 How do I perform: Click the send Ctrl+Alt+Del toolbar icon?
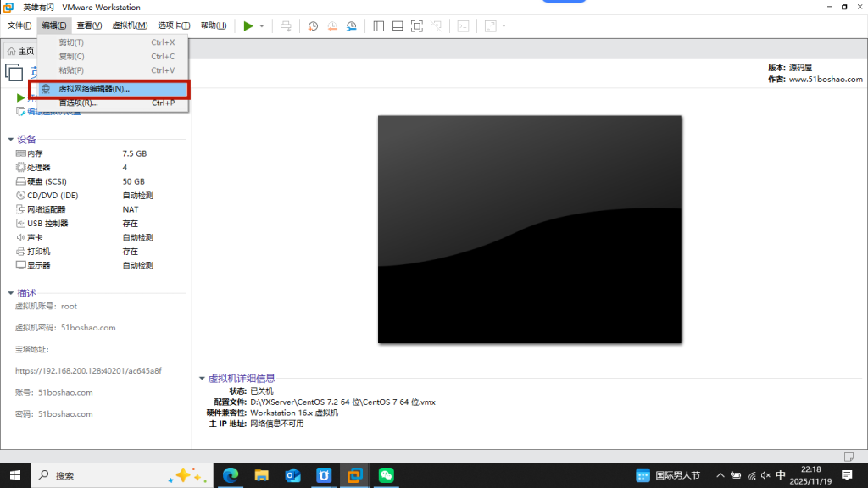tap(287, 25)
